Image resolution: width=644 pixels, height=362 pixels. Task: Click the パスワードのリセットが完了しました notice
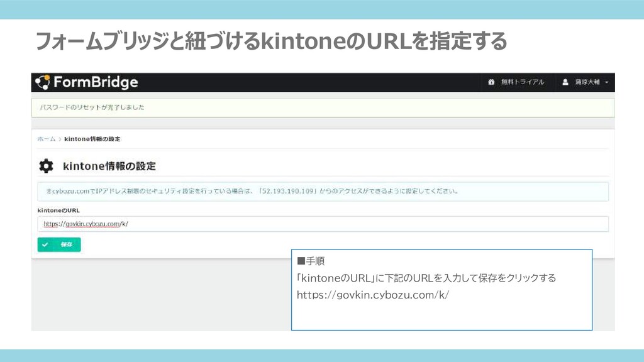click(323, 107)
